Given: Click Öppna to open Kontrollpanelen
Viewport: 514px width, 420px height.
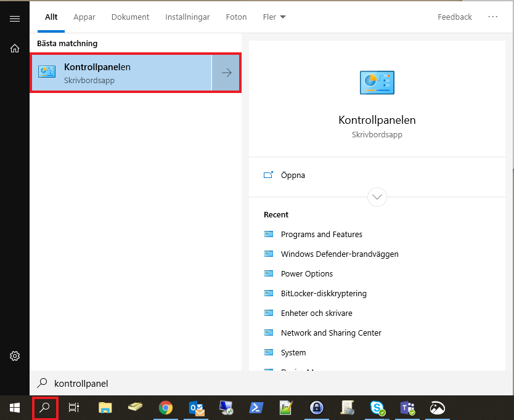Looking at the screenshot, I should tap(293, 175).
